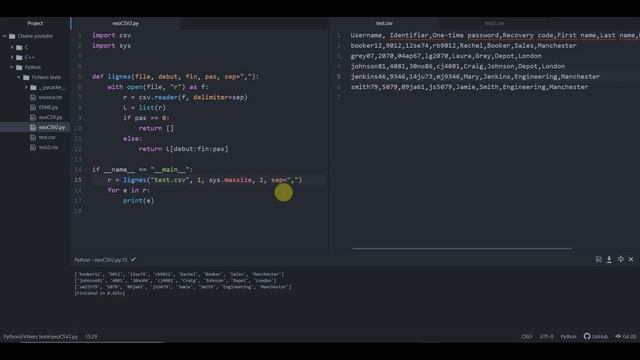The height and width of the screenshot is (360, 640).
Task: Click the 'johnson81' row in test.csv
Action: pos(458,66)
